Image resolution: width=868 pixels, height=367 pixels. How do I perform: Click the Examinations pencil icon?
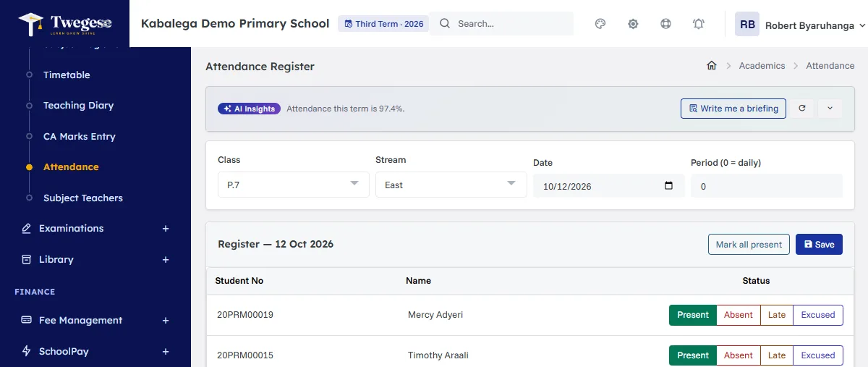coord(26,229)
